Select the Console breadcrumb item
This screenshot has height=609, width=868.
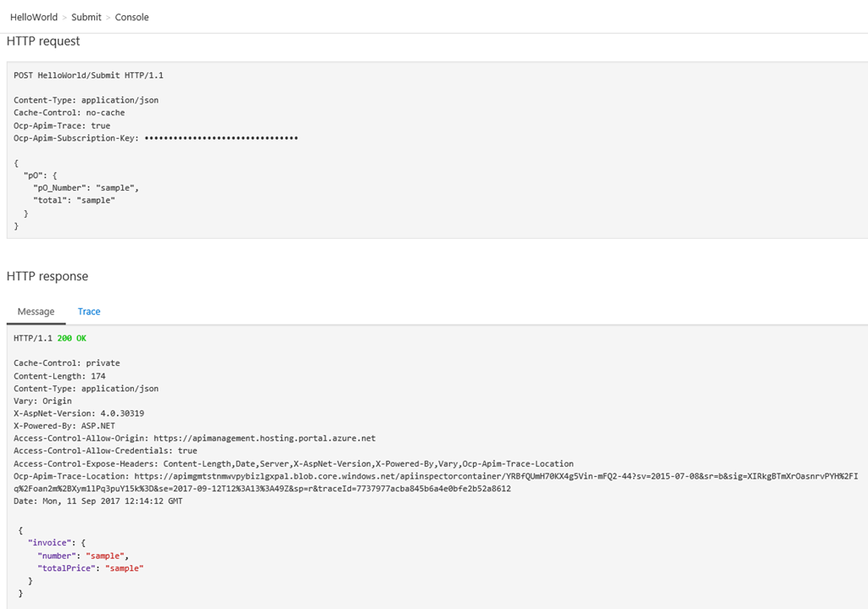pos(131,17)
